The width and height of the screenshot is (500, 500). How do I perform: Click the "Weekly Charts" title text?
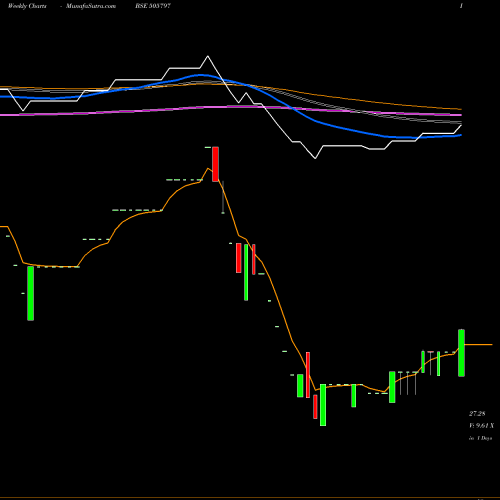(27, 6)
